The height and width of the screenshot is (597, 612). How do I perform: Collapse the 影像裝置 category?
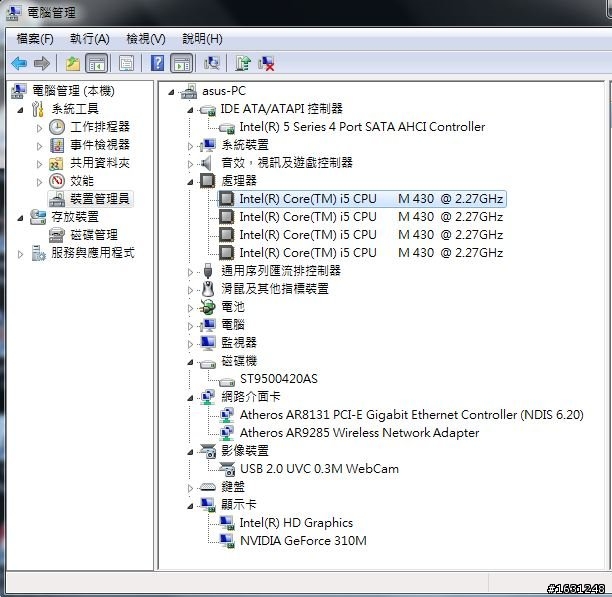tap(190, 452)
